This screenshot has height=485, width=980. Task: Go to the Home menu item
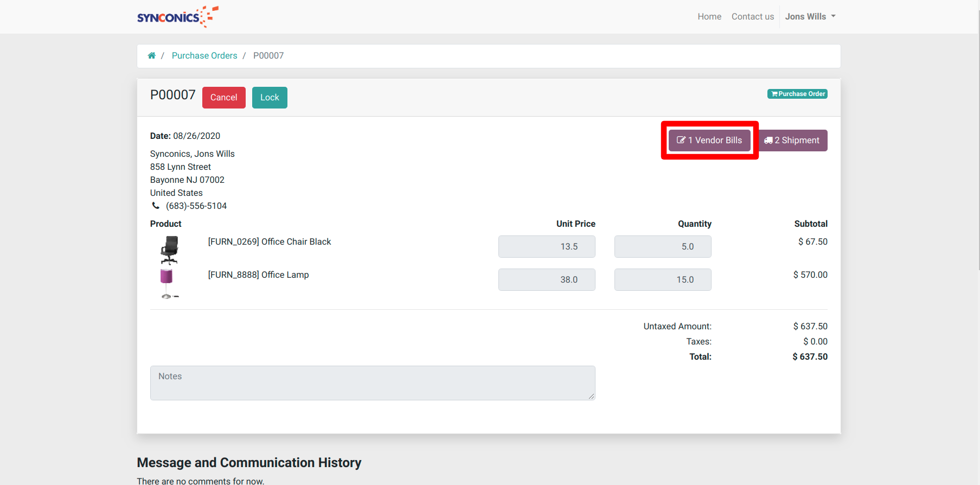[709, 17]
